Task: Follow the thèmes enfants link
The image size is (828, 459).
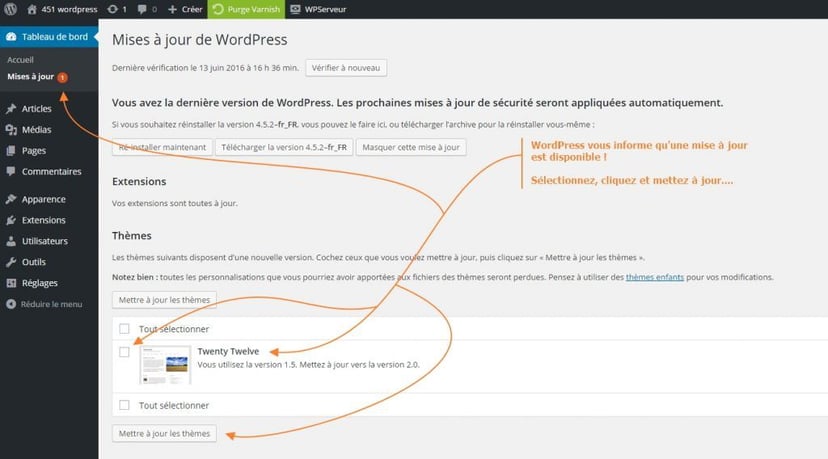Action: [x=655, y=277]
